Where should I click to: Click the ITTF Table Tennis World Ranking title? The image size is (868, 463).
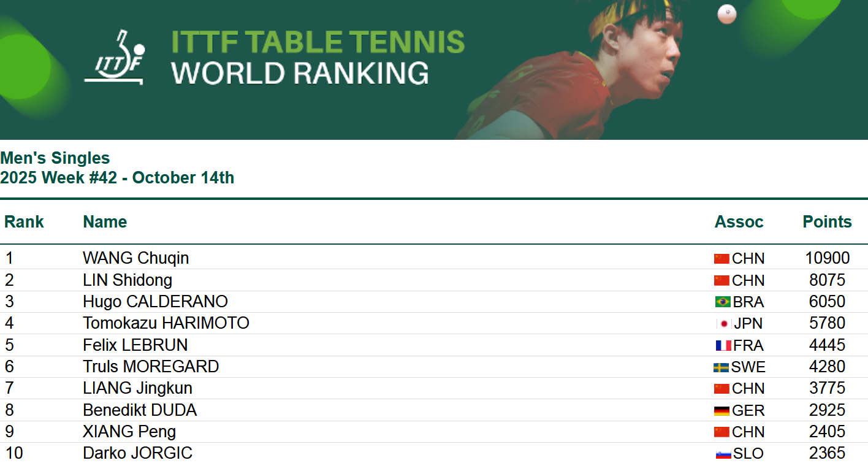318,57
